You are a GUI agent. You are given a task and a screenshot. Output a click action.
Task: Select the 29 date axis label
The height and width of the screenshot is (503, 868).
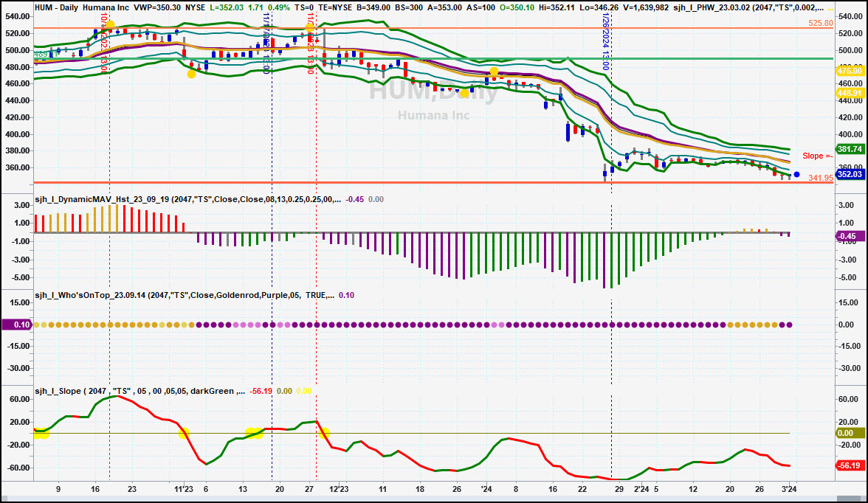point(619,489)
